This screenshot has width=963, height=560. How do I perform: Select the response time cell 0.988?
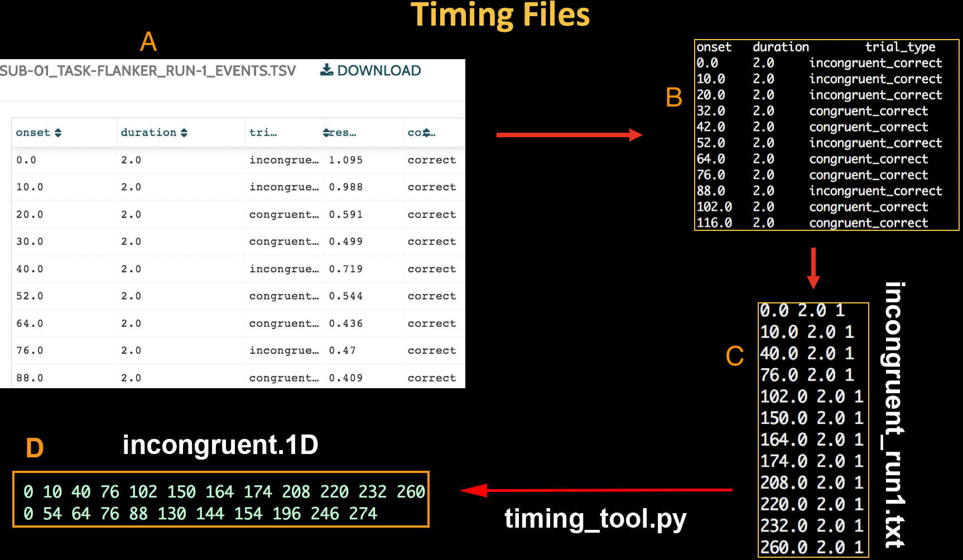point(346,187)
